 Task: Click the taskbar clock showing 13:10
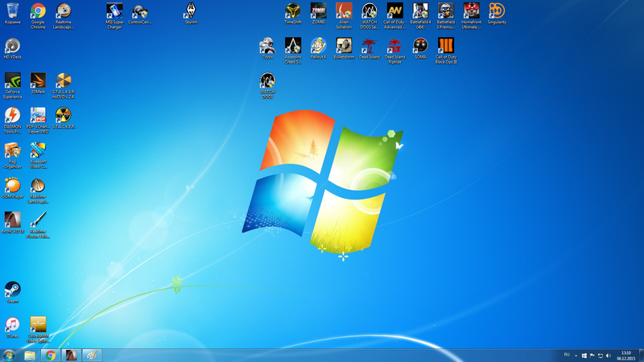[625, 355]
